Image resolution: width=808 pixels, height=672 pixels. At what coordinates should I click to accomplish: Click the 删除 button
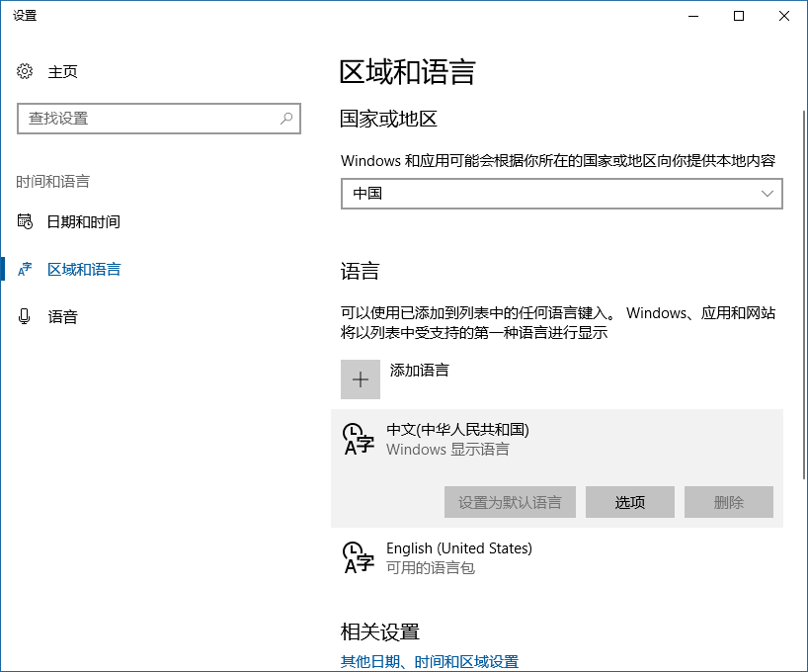729,502
